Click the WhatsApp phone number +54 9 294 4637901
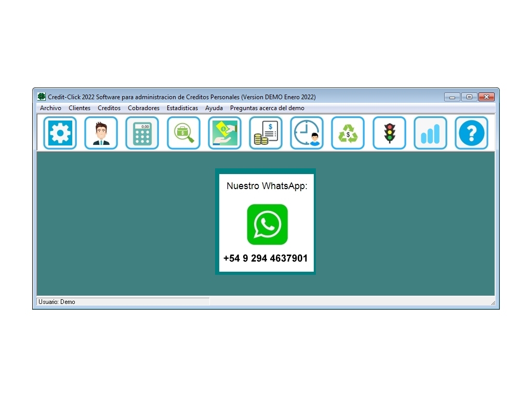 click(265, 258)
